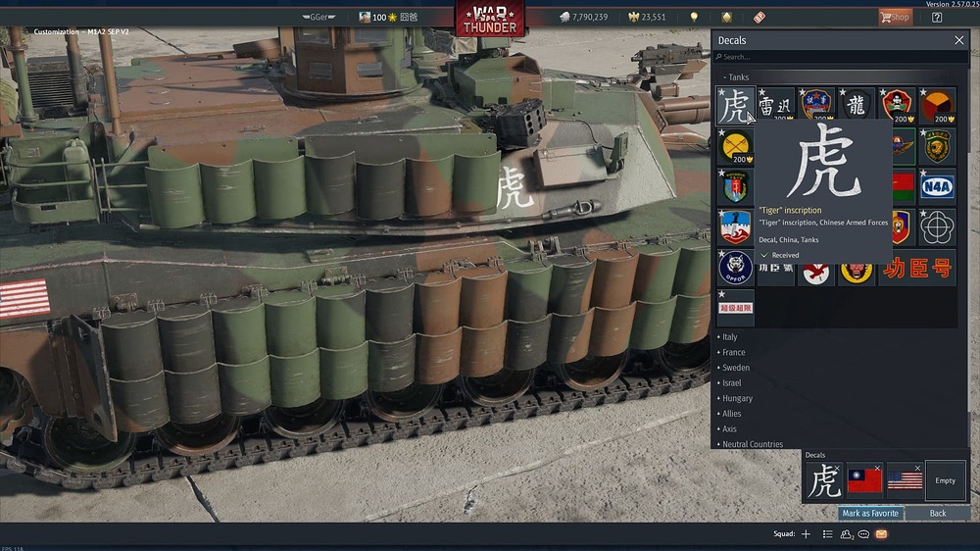This screenshot has height=551, width=980.
Task: Select the N4A blue sign decal
Action: [x=938, y=186]
